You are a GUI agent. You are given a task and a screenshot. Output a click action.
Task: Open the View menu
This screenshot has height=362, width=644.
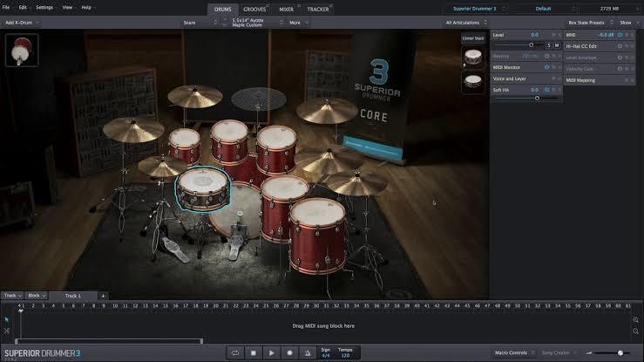pos(67,7)
